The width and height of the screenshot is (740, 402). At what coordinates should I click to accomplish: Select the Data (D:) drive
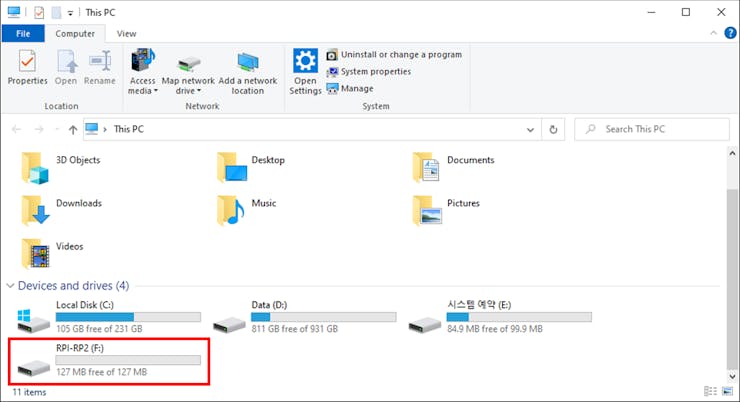[x=304, y=317]
